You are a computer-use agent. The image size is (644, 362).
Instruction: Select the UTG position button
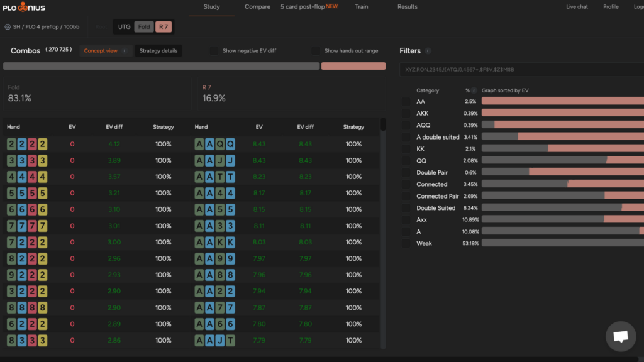click(124, 26)
